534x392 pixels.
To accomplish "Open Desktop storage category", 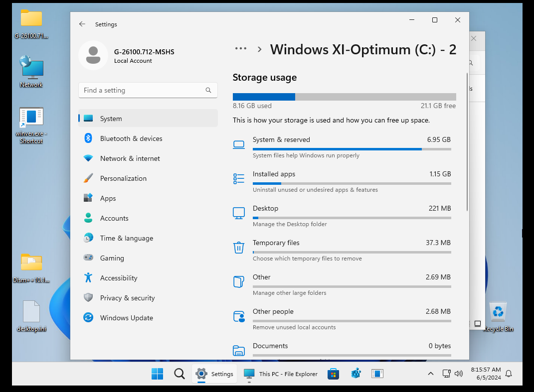I will tap(342, 216).
